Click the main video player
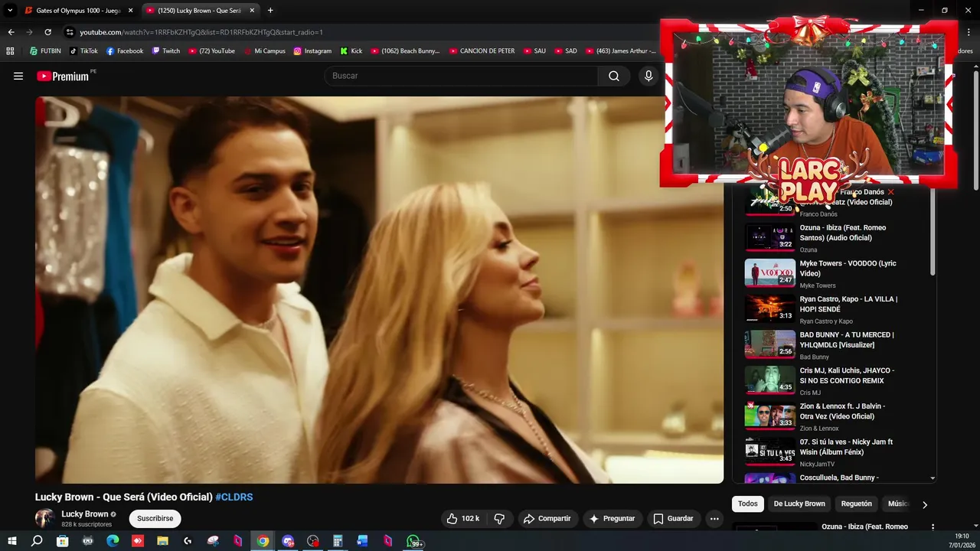The image size is (980, 551). click(379, 290)
